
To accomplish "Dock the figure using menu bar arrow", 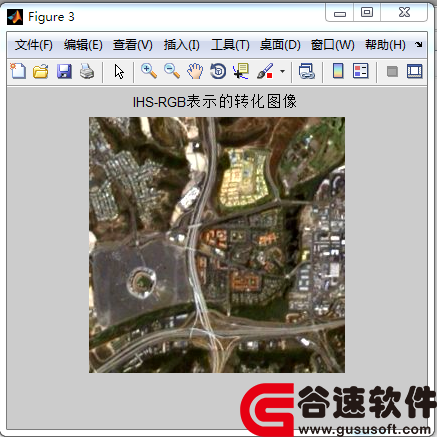I will pyautogui.click(x=419, y=44).
